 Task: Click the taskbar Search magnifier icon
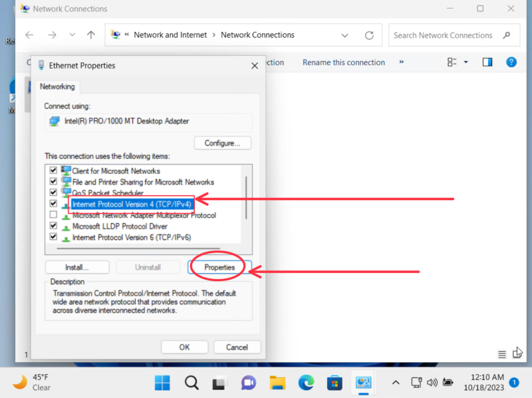(192, 383)
